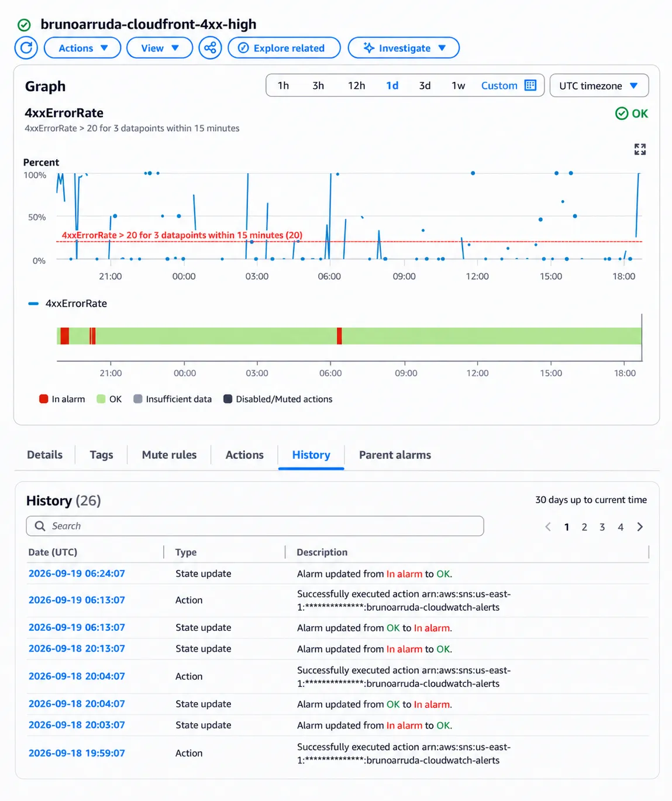
Task: Click the Explore related button
Action: coord(284,48)
